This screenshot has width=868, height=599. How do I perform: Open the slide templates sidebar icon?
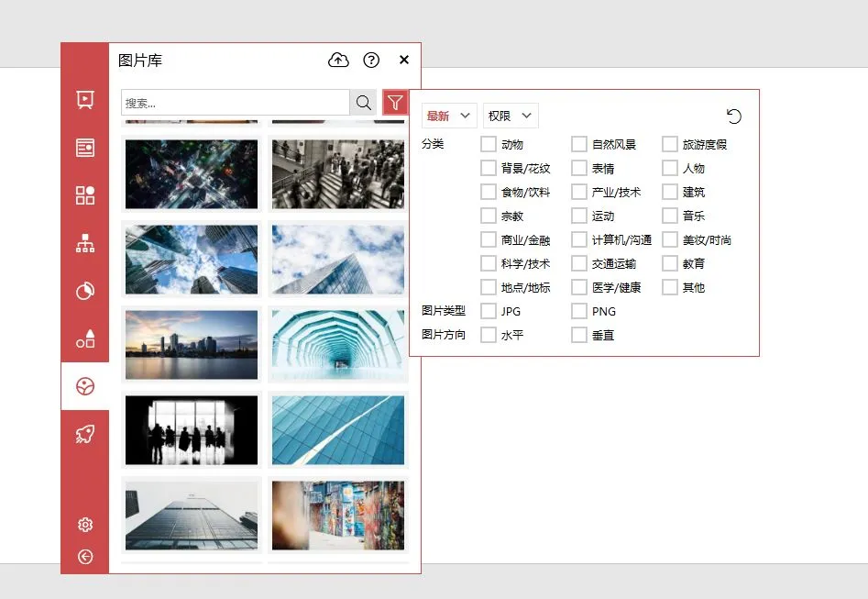pyautogui.click(x=84, y=100)
